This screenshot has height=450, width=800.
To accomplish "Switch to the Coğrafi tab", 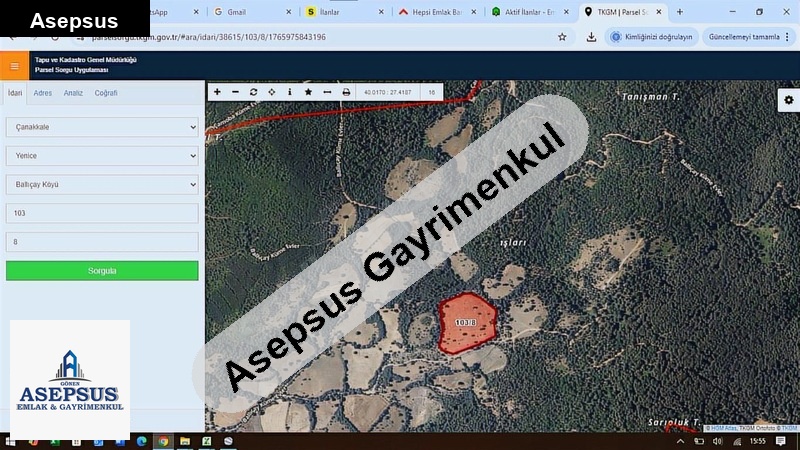I will [106, 93].
